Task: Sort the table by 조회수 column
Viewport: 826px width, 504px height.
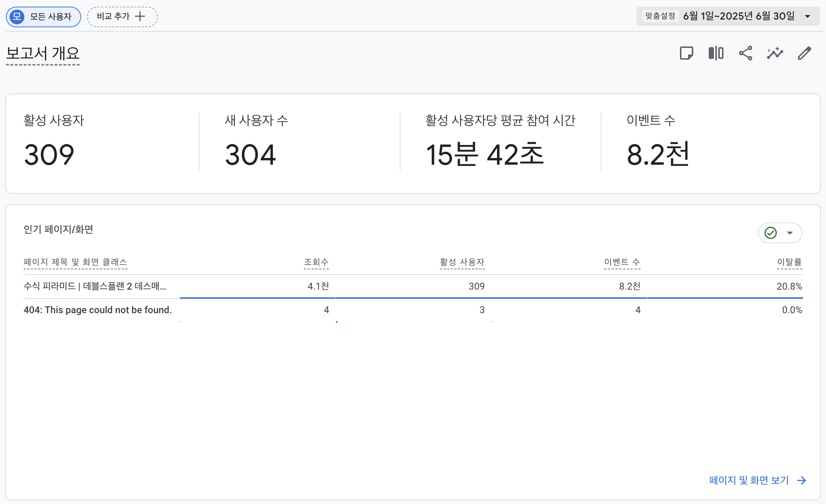Action: (x=316, y=262)
